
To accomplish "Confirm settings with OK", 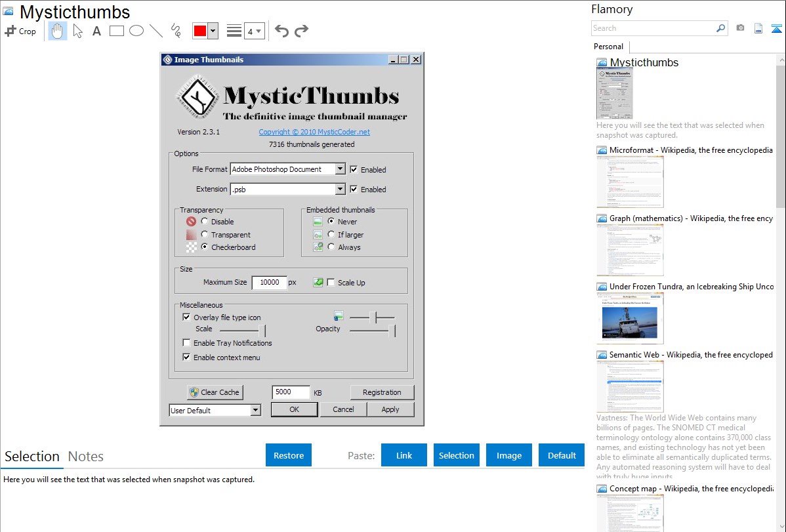I will 294,409.
